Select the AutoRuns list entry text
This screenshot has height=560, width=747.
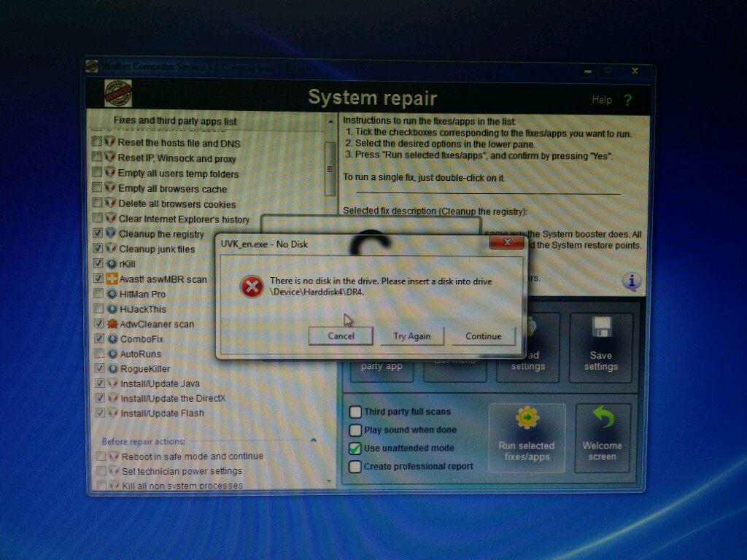click(x=141, y=354)
